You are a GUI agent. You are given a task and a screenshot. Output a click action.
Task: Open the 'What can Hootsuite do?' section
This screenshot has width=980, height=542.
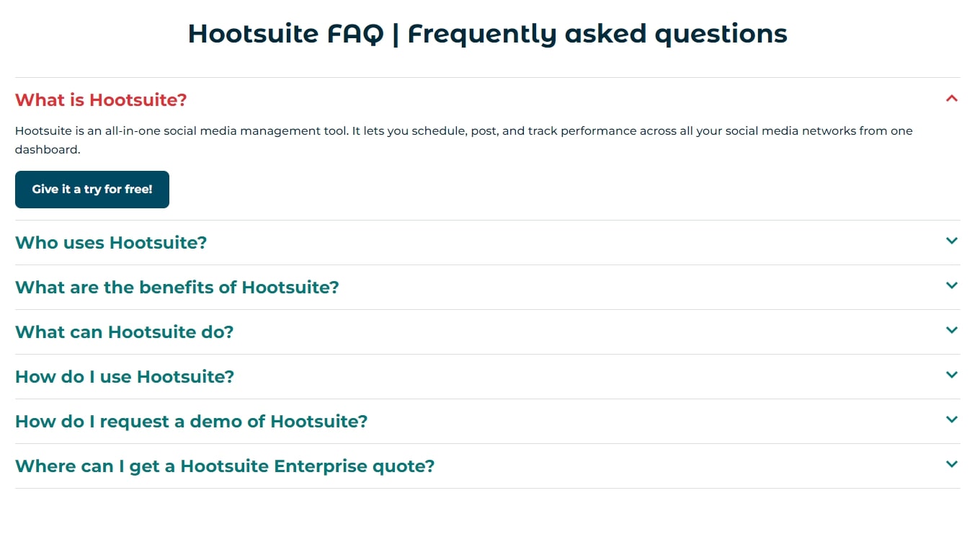pyautogui.click(x=124, y=332)
